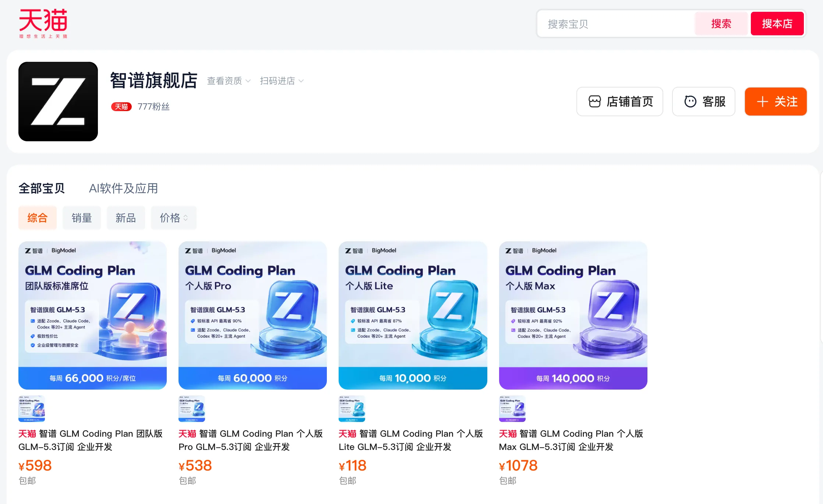Click 包邮 under the ¥598 product
The image size is (823, 504).
pos(27,481)
